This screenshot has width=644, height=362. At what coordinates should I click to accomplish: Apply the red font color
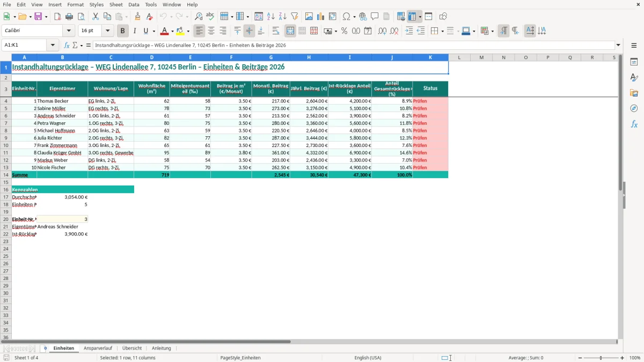pyautogui.click(x=165, y=31)
